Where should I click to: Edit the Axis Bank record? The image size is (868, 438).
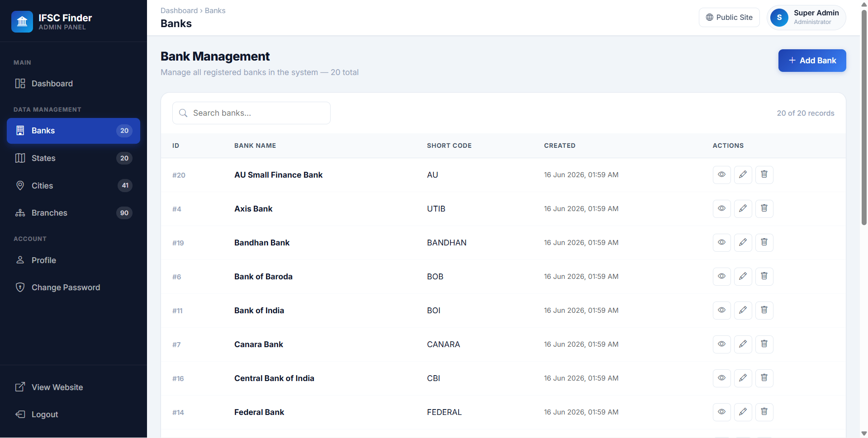point(743,208)
